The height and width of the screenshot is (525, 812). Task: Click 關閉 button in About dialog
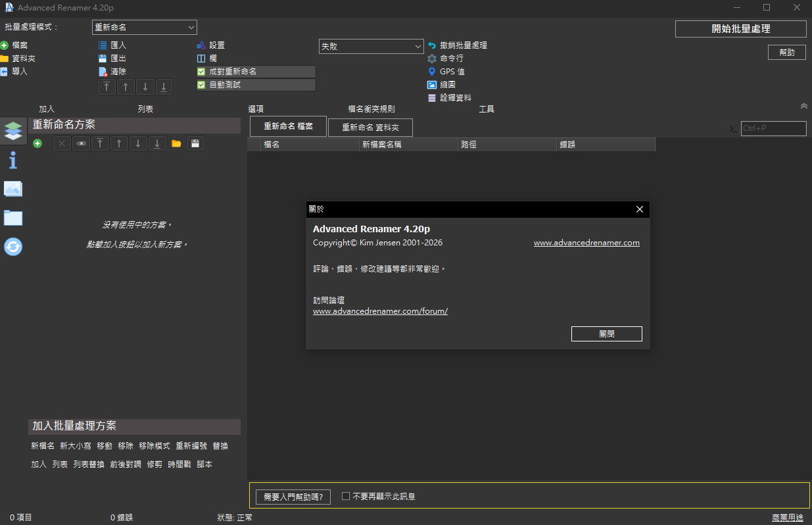[607, 334]
